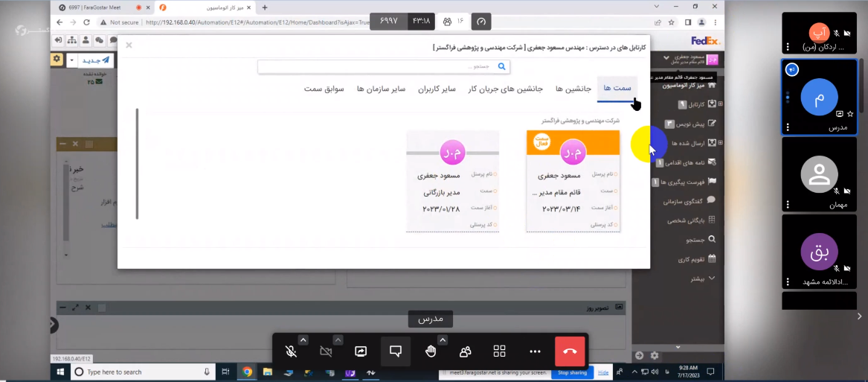Select the active قائم مقام مدیر position card

(x=573, y=181)
